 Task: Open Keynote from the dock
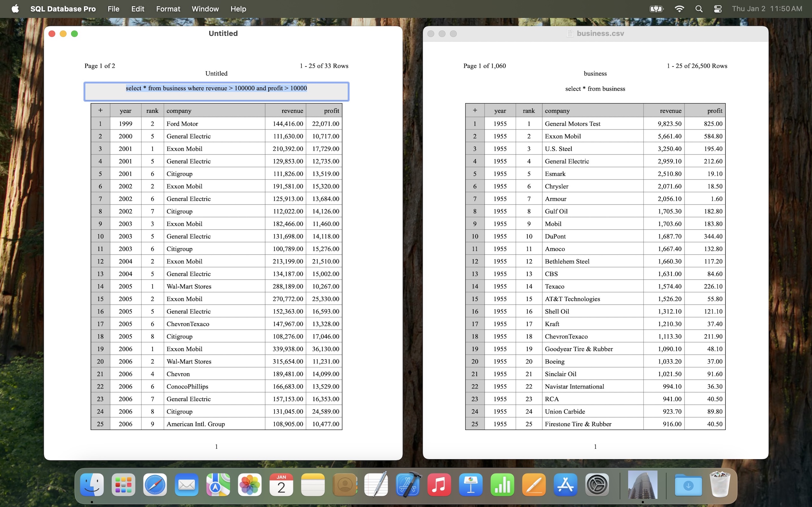470,485
